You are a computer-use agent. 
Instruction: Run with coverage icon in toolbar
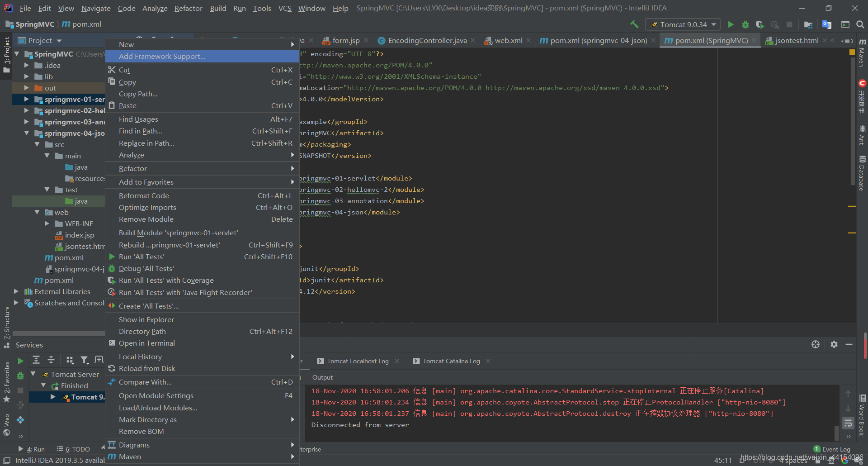(x=760, y=24)
